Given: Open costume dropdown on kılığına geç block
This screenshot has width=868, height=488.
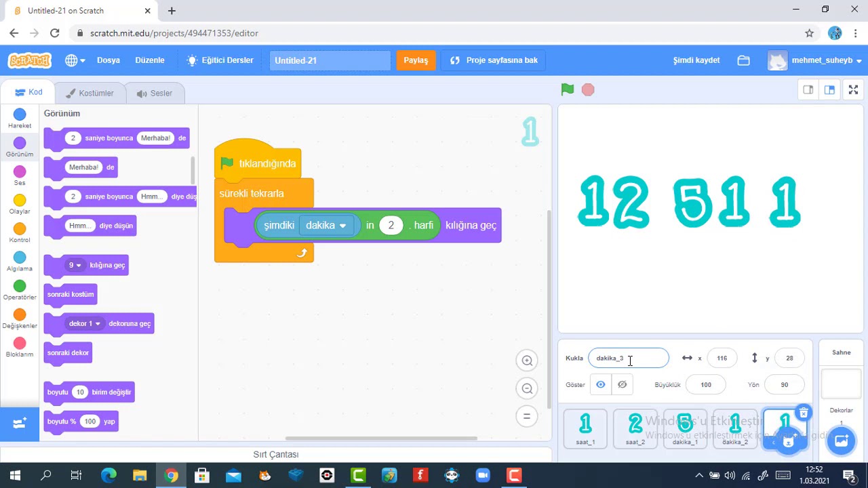Looking at the screenshot, I should coord(75,265).
